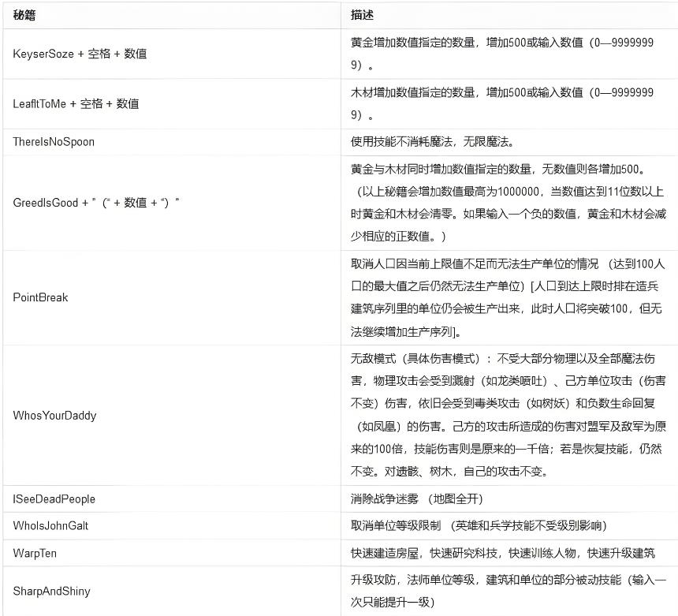The image size is (678, 616).
Task: Select the ThereIsNoSpoon cheat entry
Action: click(x=54, y=142)
